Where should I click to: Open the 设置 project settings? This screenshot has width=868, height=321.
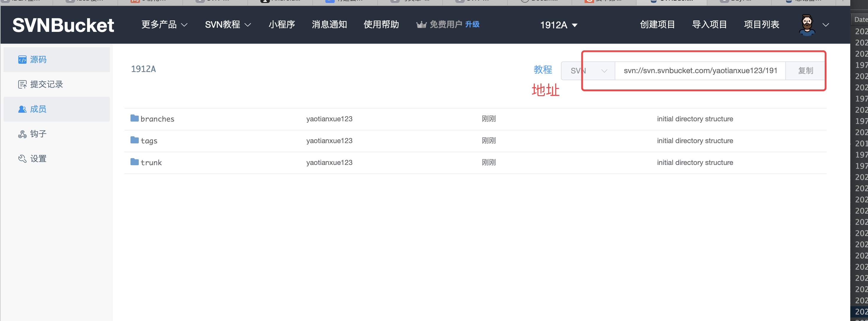pos(38,159)
